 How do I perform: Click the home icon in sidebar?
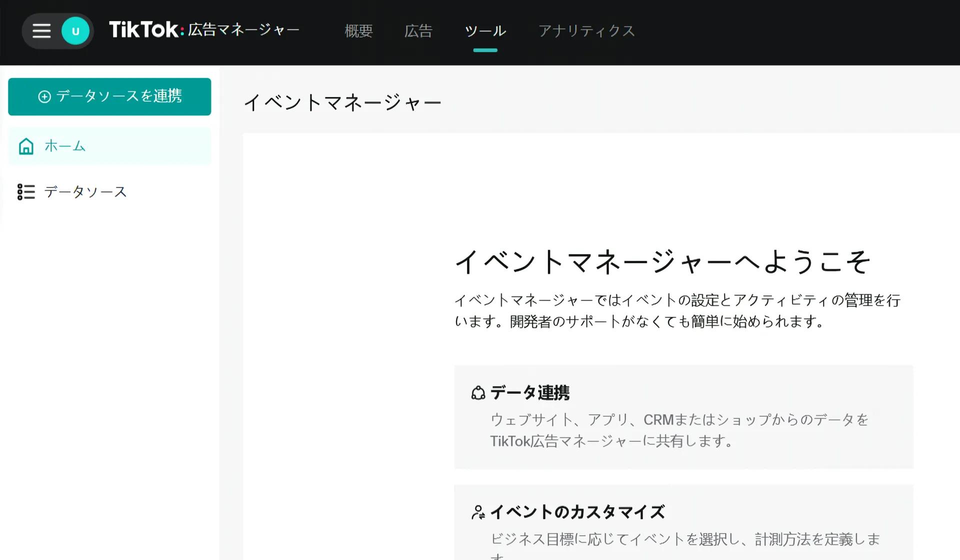coord(26,146)
